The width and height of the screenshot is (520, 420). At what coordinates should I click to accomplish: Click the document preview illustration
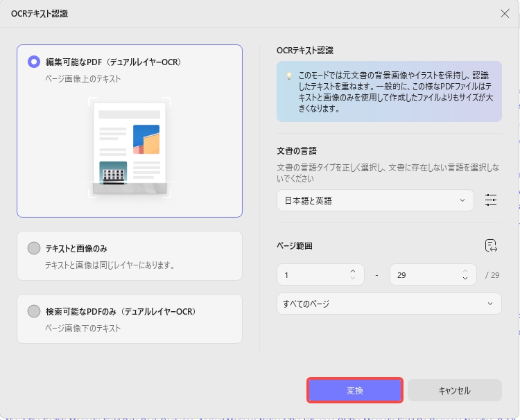pos(130,148)
